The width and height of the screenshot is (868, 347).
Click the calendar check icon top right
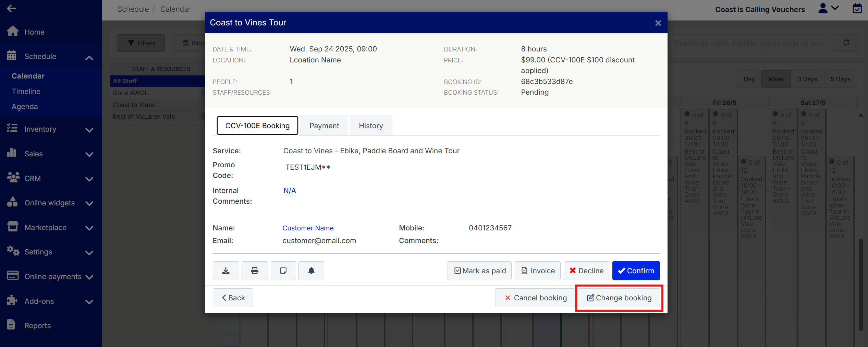click(857, 9)
